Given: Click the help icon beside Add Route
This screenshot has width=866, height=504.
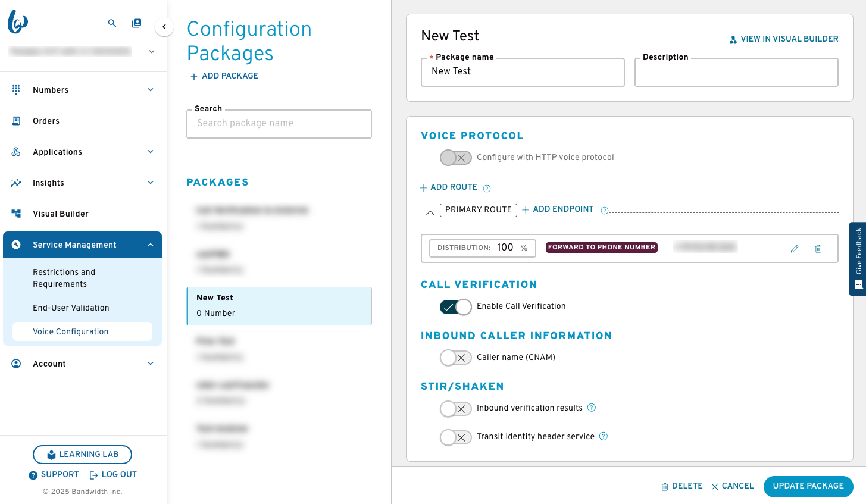Looking at the screenshot, I should tap(487, 189).
